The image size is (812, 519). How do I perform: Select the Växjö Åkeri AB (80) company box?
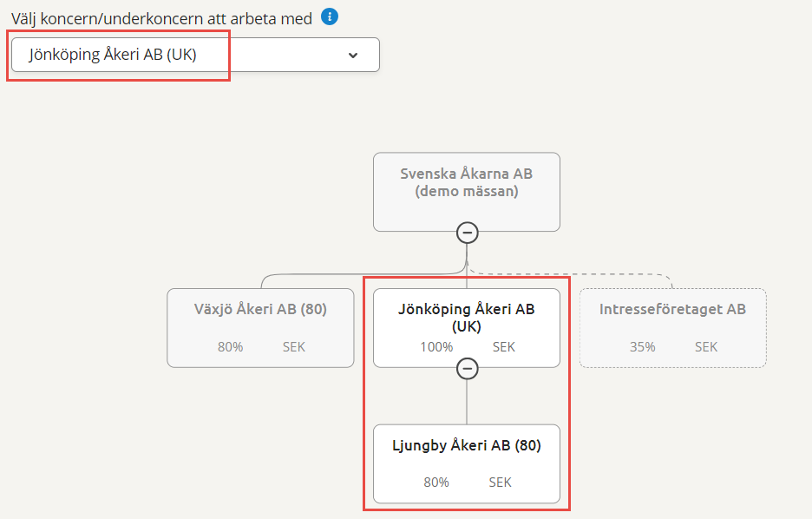point(260,328)
